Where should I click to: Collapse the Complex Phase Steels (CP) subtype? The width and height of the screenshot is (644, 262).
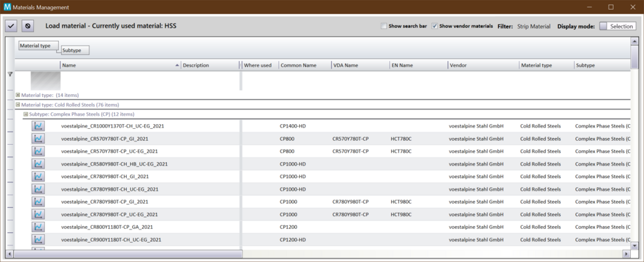click(26, 114)
